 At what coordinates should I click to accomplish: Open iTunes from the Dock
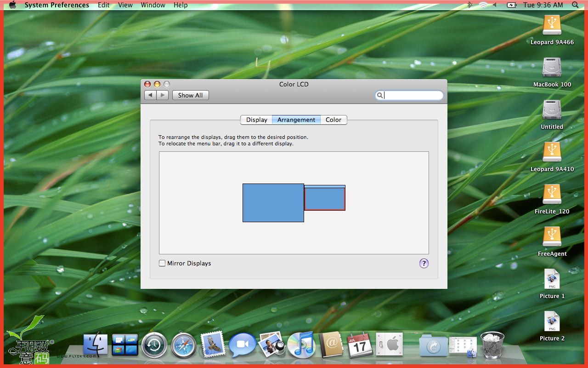[x=301, y=345]
